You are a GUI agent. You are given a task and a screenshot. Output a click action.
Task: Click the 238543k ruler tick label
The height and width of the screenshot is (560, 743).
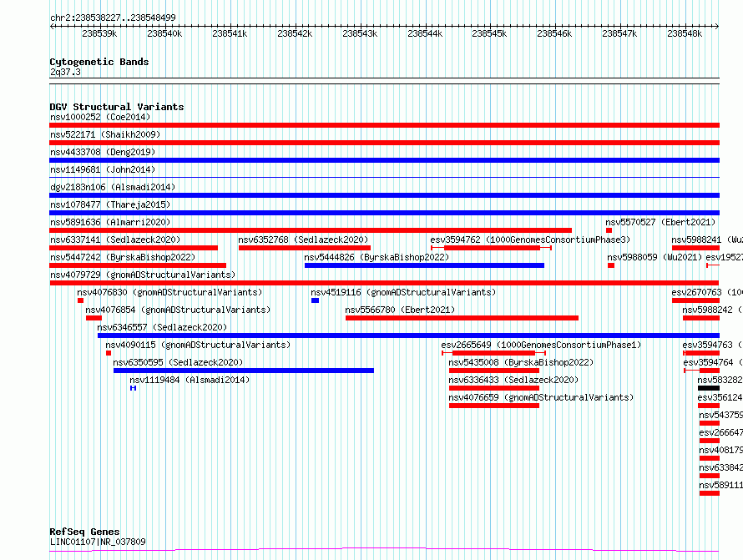click(360, 33)
